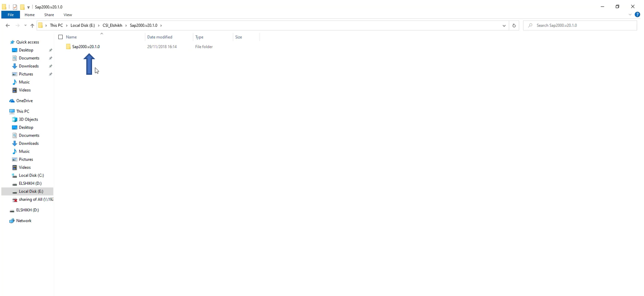This screenshot has height=296, width=644.
Task: Go to Local Disk (E:) in breadcrumb
Action: [83, 25]
